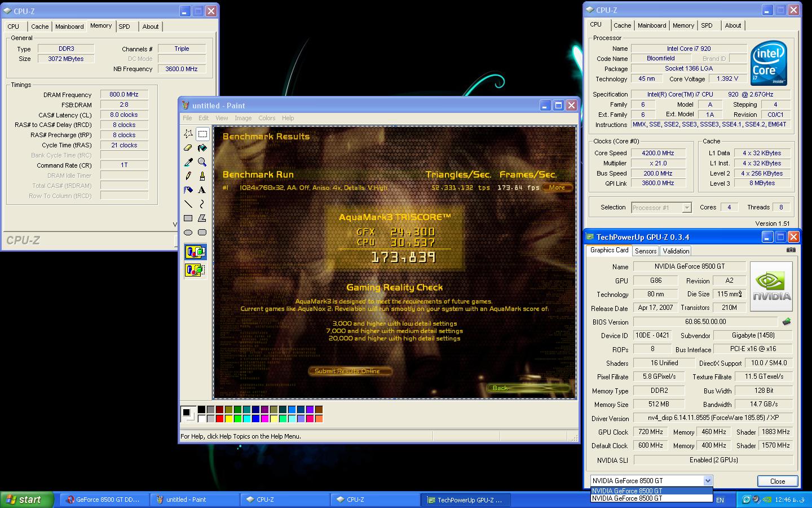Open the Colors menu in Paint
812x508 pixels.
click(x=267, y=118)
